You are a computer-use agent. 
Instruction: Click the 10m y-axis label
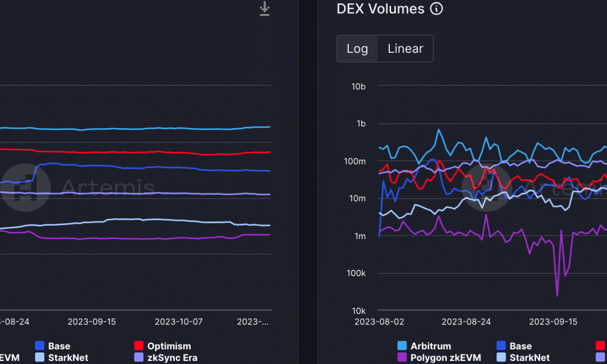pos(358,198)
